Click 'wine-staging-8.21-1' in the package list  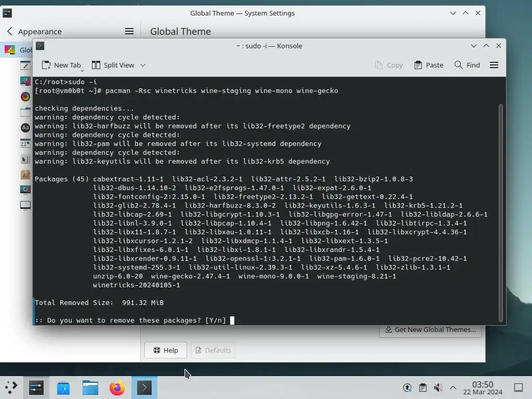(356, 276)
